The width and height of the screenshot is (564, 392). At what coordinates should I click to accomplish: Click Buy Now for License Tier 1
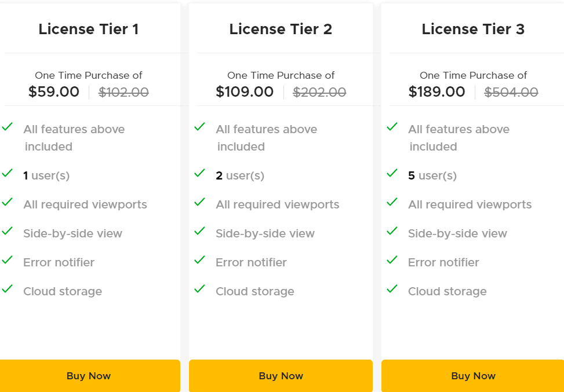coord(88,376)
